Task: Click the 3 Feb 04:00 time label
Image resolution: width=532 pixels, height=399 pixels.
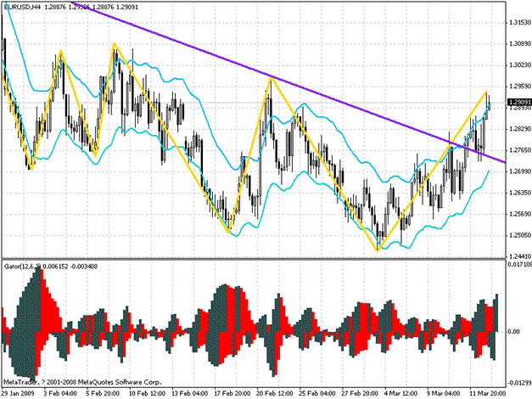Action: (60, 393)
